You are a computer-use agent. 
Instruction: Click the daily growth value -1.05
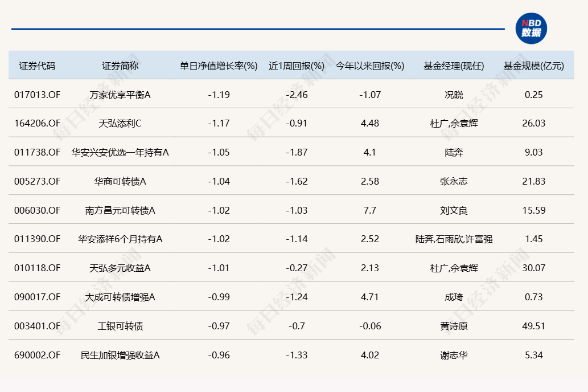[x=219, y=152]
